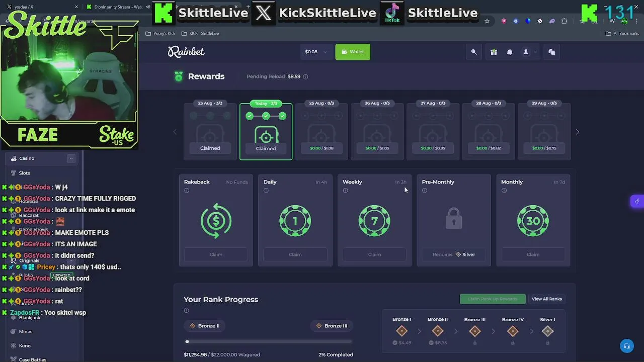This screenshot has height=362, width=644.
Task: Click the Weekly card info icon
Action: click(345, 191)
